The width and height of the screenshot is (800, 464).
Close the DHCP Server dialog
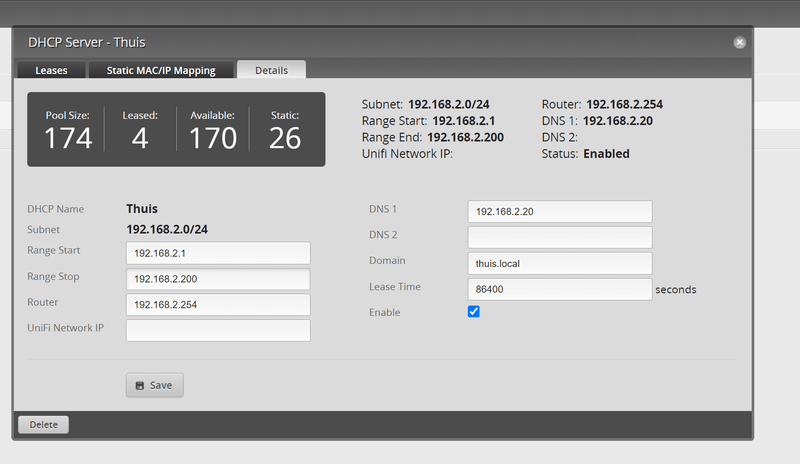739,42
